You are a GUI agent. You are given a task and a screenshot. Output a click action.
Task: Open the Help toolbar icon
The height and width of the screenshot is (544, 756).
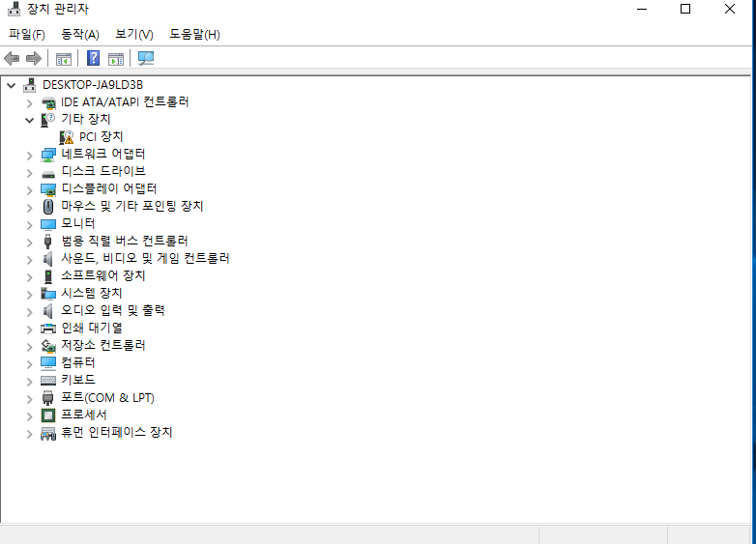coord(93,58)
